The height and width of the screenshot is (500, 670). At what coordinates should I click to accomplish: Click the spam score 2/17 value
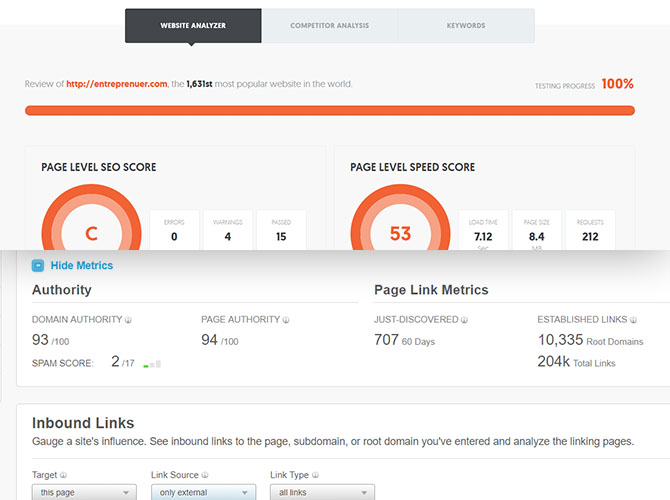[123, 362]
